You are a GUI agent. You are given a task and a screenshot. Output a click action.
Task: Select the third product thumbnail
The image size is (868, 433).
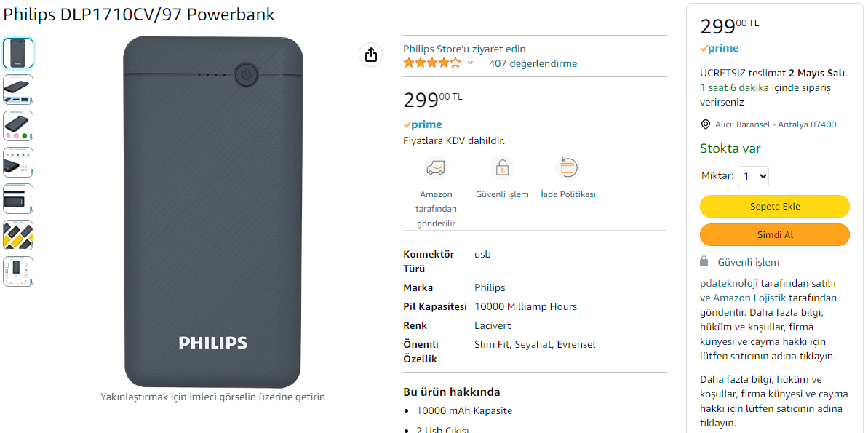point(18,126)
